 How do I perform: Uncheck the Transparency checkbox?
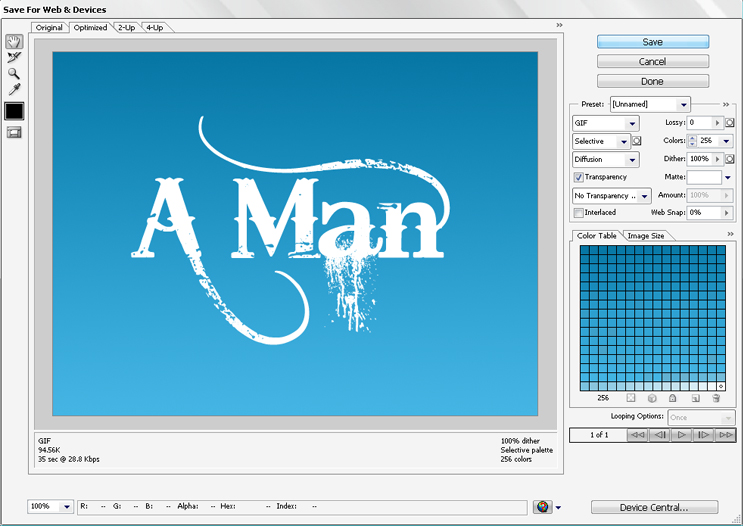click(x=579, y=177)
